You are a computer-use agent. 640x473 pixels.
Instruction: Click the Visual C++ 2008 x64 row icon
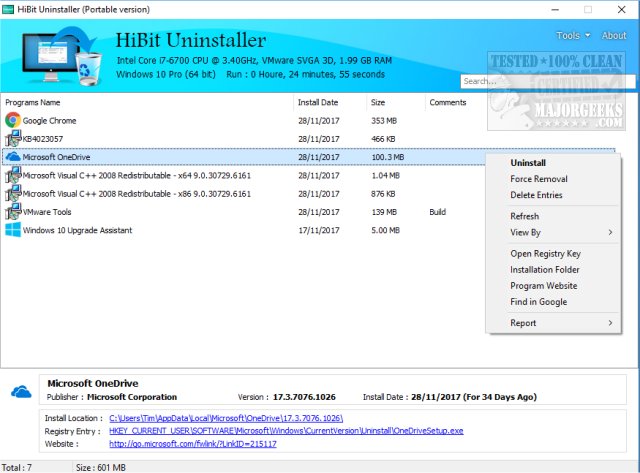pos(13,175)
